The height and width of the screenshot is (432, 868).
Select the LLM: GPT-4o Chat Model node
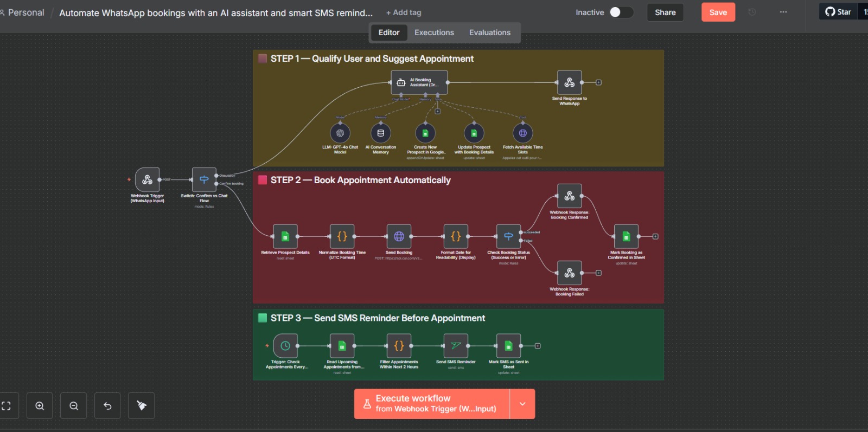340,133
